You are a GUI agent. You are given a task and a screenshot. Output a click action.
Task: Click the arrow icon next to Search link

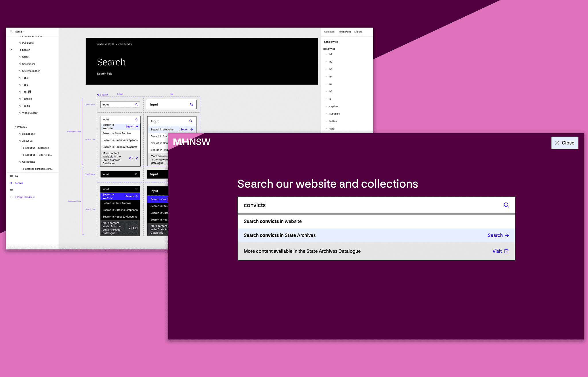tap(507, 235)
